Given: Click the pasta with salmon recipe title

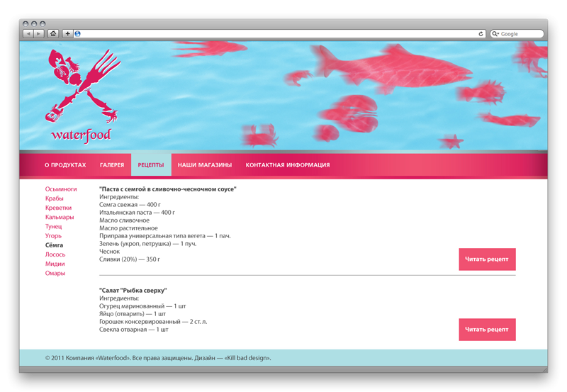Looking at the screenshot, I should coord(168,189).
